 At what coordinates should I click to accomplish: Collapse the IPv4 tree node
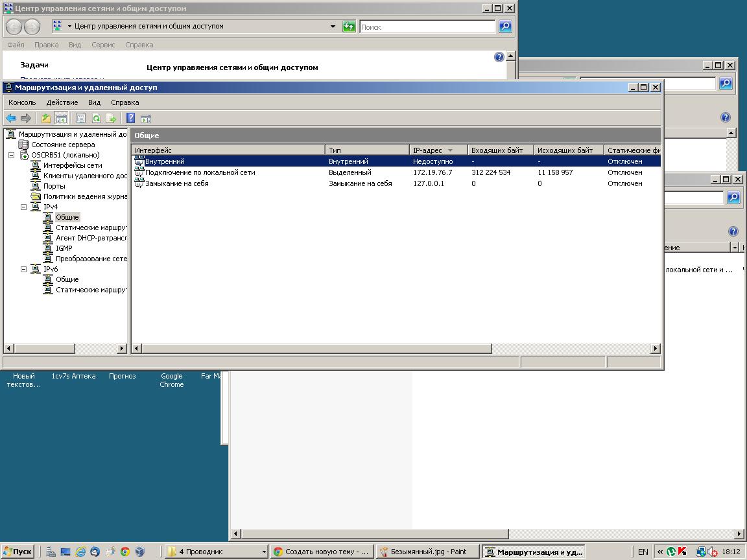(x=24, y=207)
